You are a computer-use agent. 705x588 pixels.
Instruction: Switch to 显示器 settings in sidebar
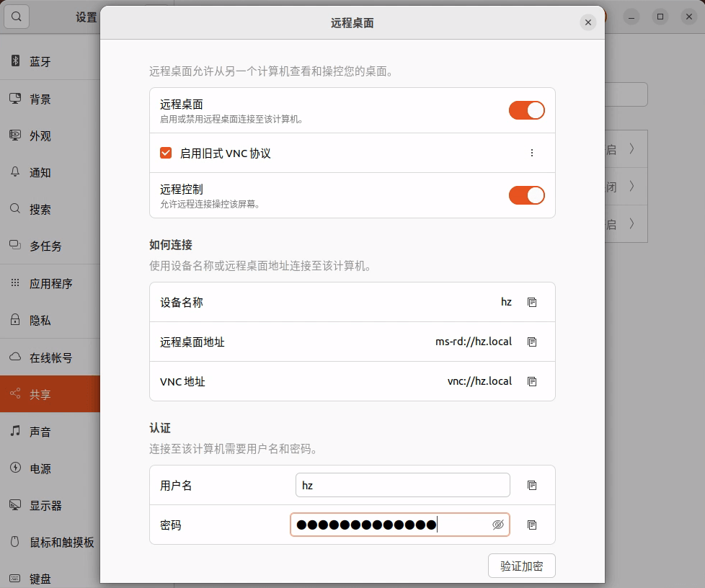click(15, 504)
